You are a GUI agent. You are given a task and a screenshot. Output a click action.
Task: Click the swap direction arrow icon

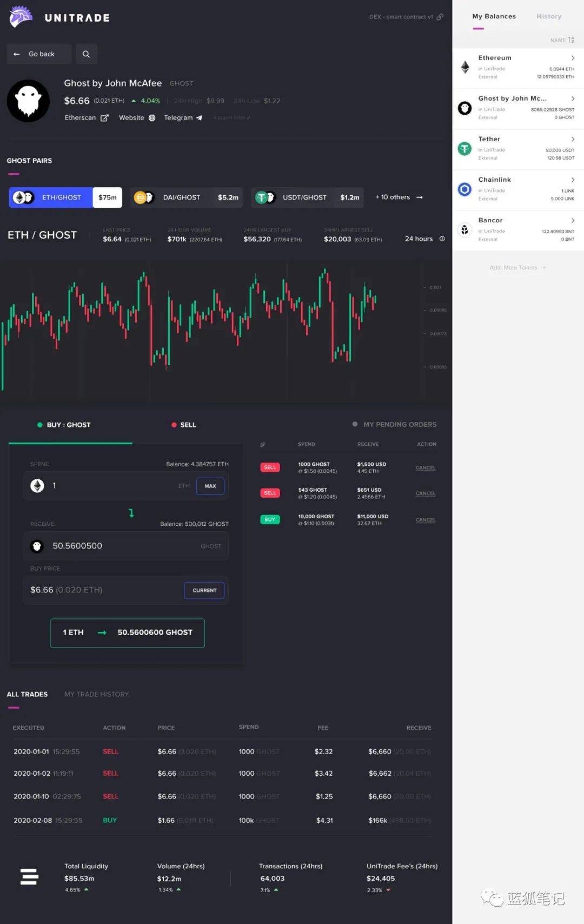pyautogui.click(x=131, y=513)
